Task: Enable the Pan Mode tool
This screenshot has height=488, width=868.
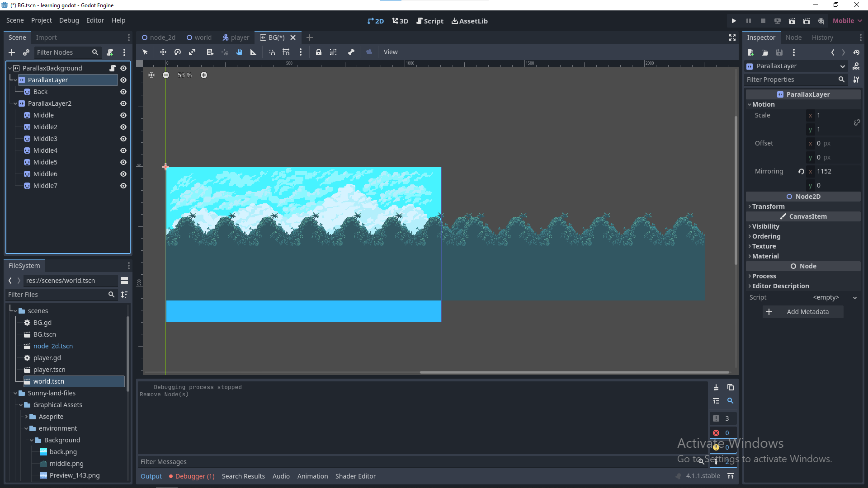Action: tap(239, 52)
